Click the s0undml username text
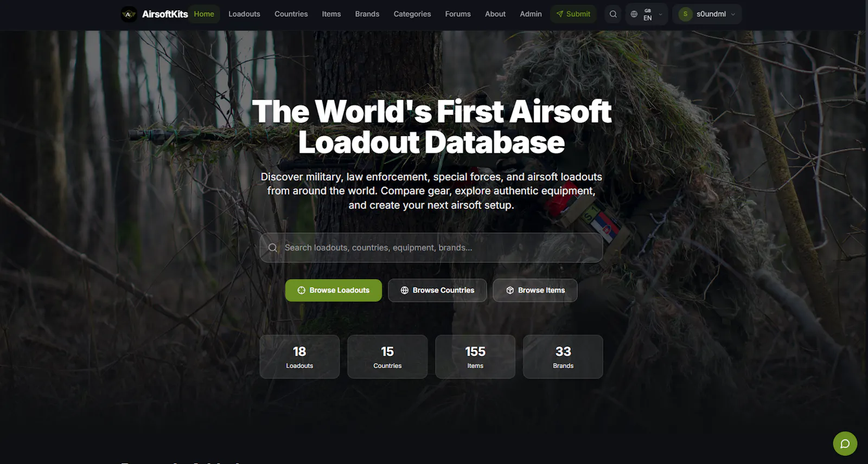 click(711, 14)
